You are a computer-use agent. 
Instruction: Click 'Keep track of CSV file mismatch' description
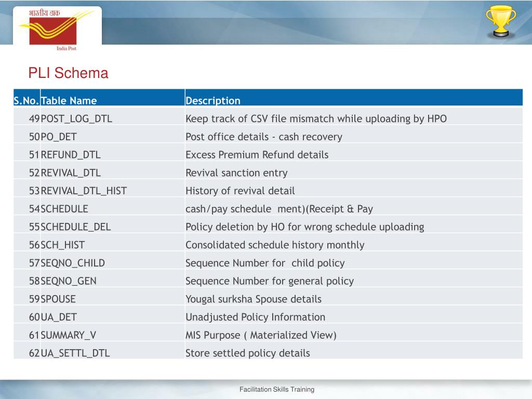(x=316, y=118)
